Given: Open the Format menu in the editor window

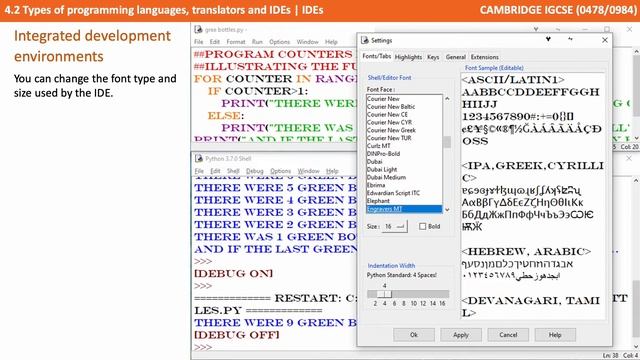Looking at the screenshot, I should [236, 42].
